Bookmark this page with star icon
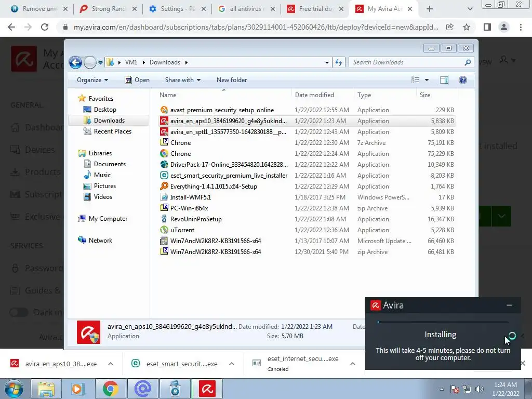The height and width of the screenshot is (399, 532). pos(467,27)
